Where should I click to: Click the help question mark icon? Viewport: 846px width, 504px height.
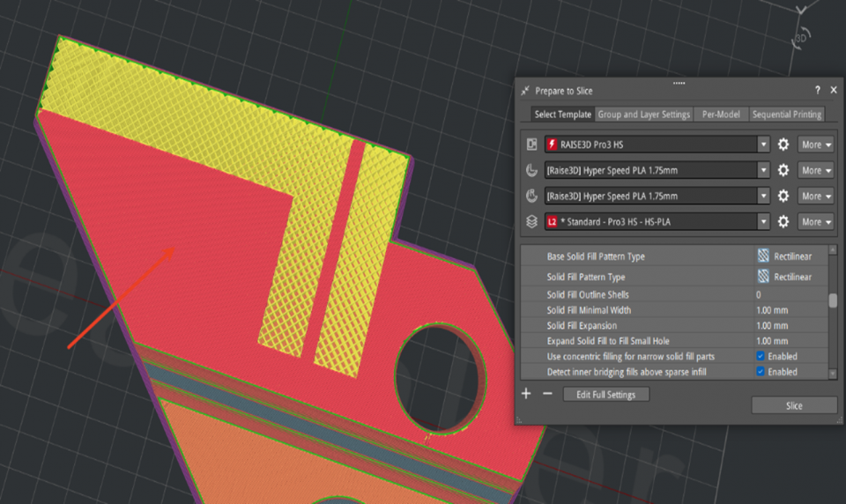(x=817, y=90)
